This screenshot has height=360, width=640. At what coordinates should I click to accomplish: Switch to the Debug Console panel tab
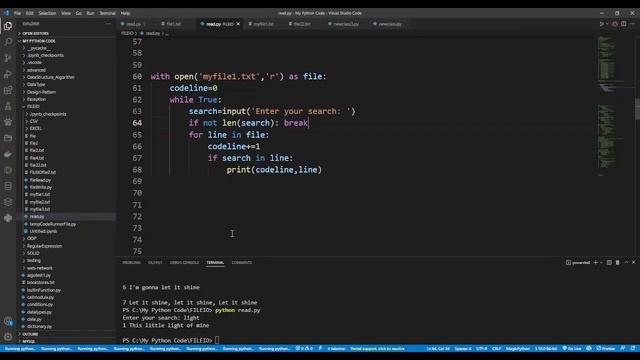tap(184, 262)
